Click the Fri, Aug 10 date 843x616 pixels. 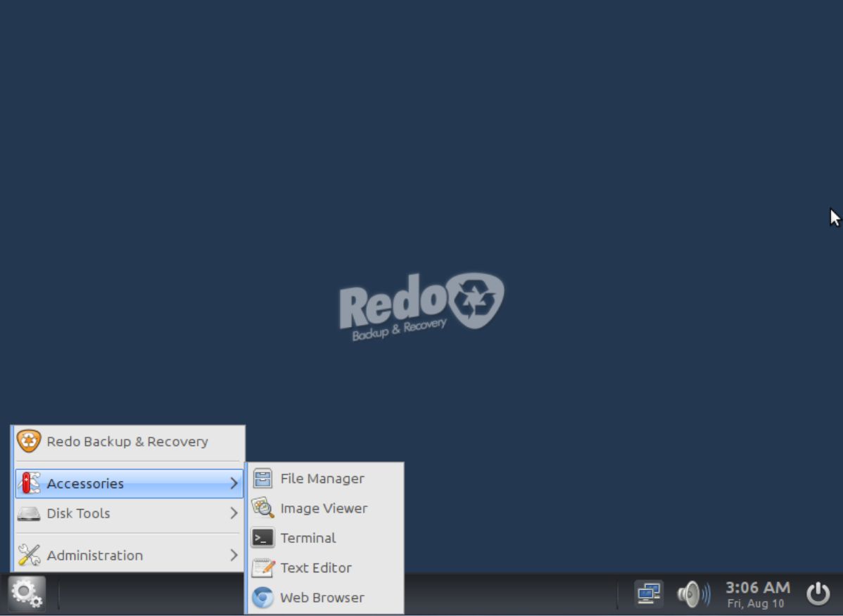click(x=755, y=603)
